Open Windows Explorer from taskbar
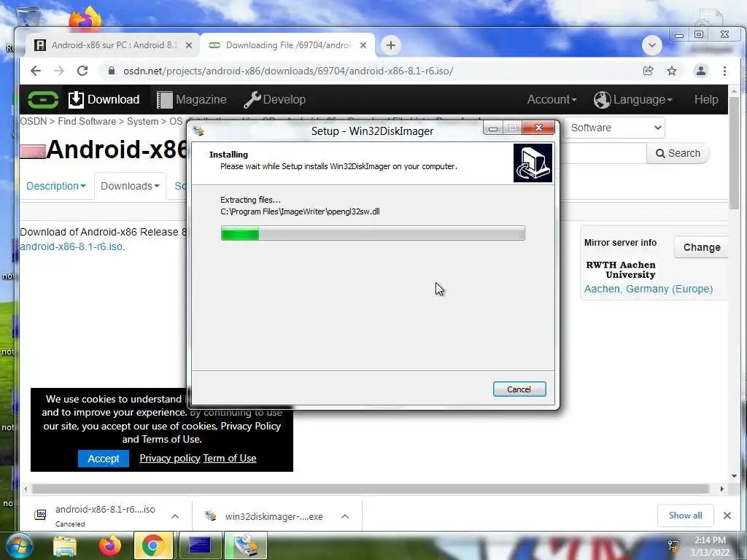The image size is (747, 560). click(x=65, y=546)
